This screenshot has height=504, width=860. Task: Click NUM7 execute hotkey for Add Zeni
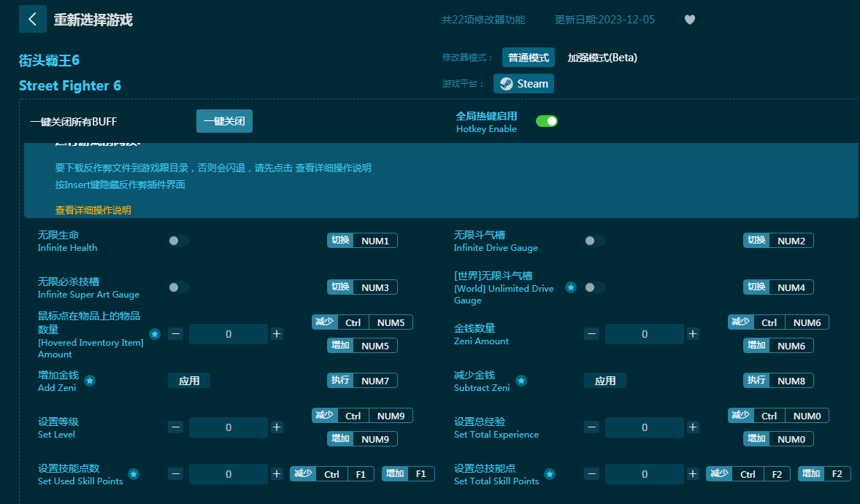[x=363, y=381]
